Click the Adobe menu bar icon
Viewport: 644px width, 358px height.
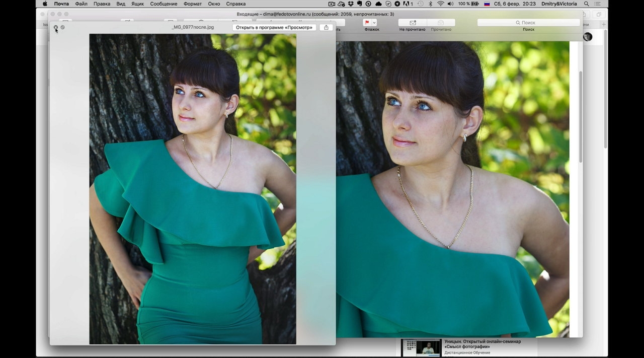point(407,4)
